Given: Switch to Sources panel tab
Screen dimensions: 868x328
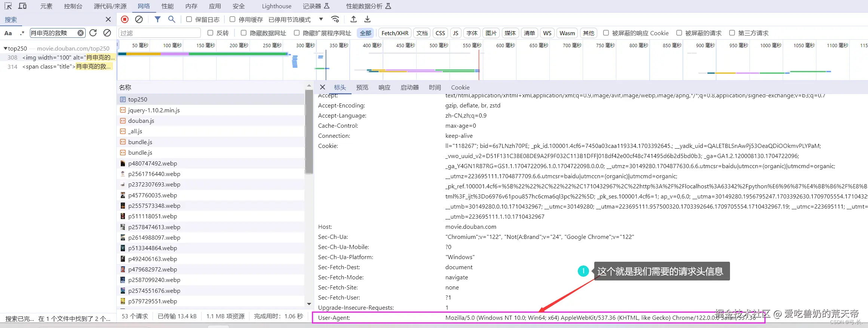Looking at the screenshot, I should [110, 6].
